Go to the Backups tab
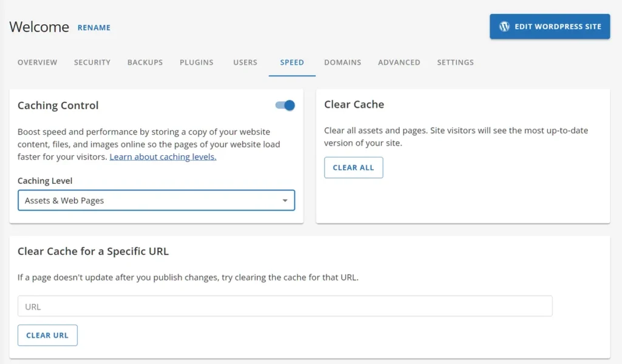622x364 pixels. click(x=145, y=62)
